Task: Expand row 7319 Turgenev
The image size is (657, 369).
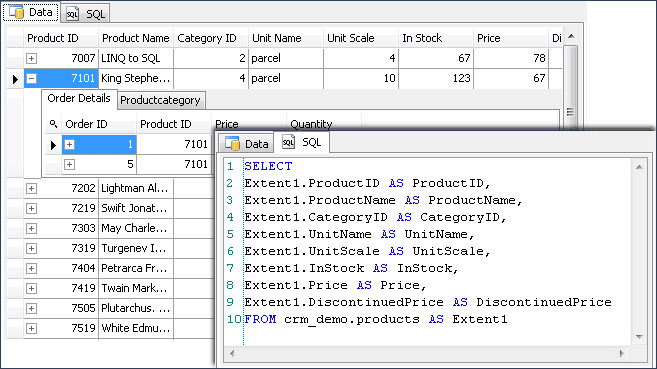Action: (x=31, y=249)
